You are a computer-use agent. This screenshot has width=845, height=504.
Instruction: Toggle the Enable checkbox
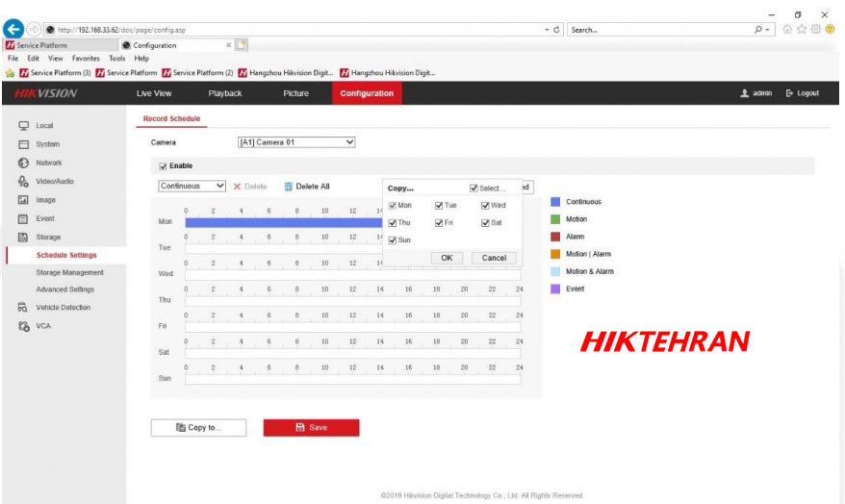tap(163, 165)
